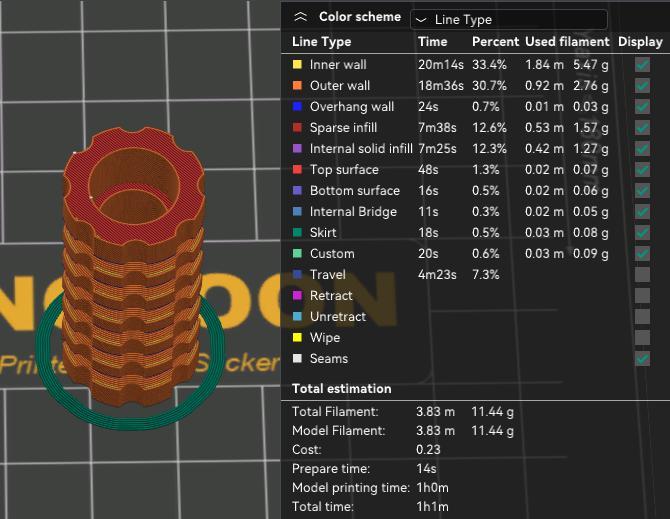670x519 pixels.
Task: Click the Internal Bridge color swatch
Action: (297, 211)
